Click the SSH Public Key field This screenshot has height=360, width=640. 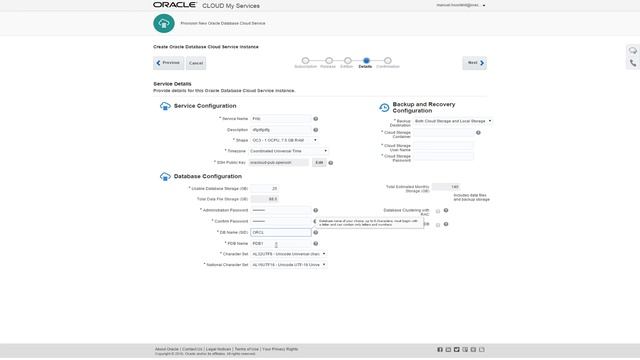[279, 162]
